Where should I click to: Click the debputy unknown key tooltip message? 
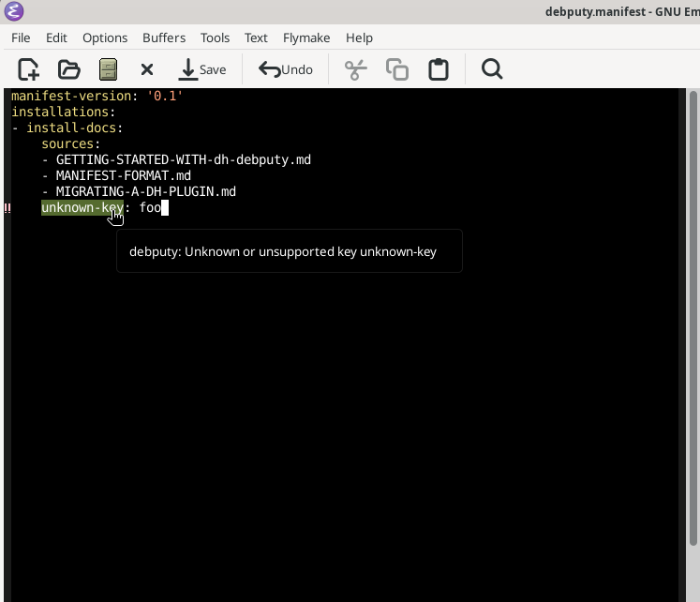283,252
